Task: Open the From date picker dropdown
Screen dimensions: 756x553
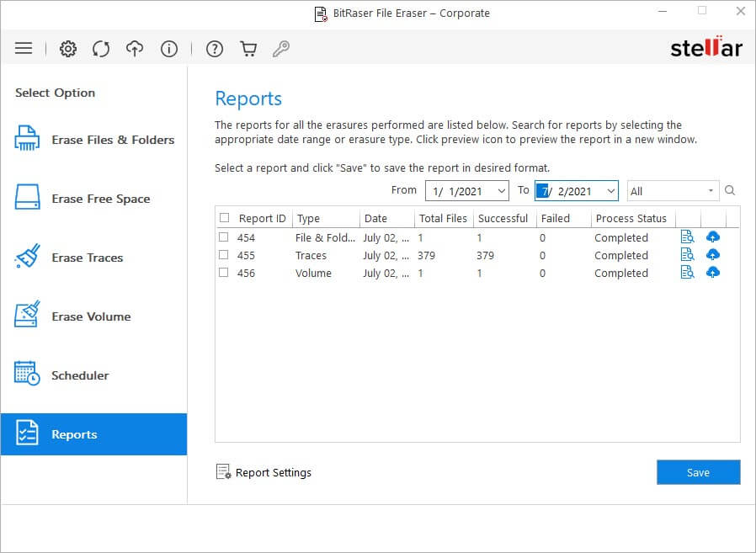Action: 502,191
